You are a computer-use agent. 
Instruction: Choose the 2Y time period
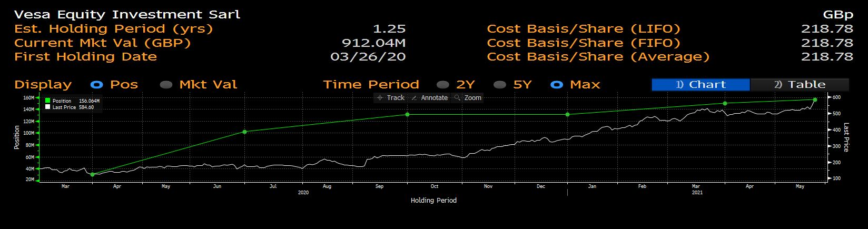tap(443, 85)
